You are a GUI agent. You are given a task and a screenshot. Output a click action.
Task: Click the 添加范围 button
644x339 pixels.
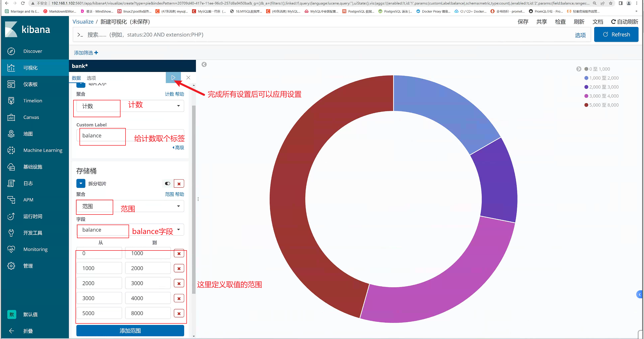pyautogui.click(x=130, y=330)
